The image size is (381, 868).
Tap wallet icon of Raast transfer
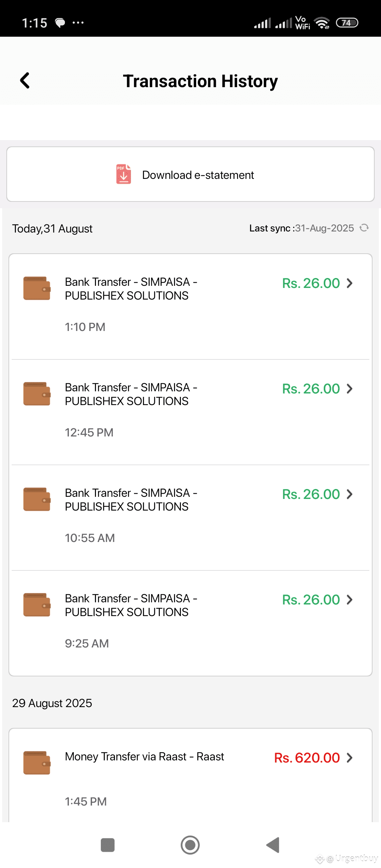pyautogui.click(x=37, y=763)
